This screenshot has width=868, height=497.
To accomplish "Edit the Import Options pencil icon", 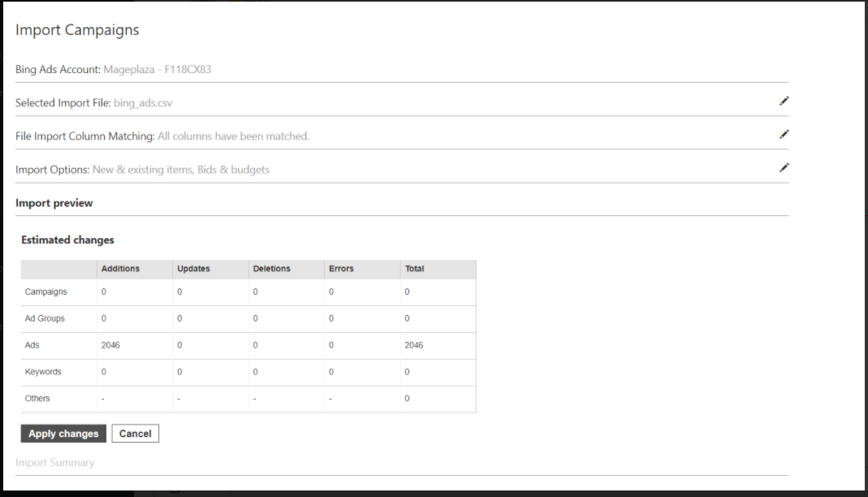I will point(784,167).
